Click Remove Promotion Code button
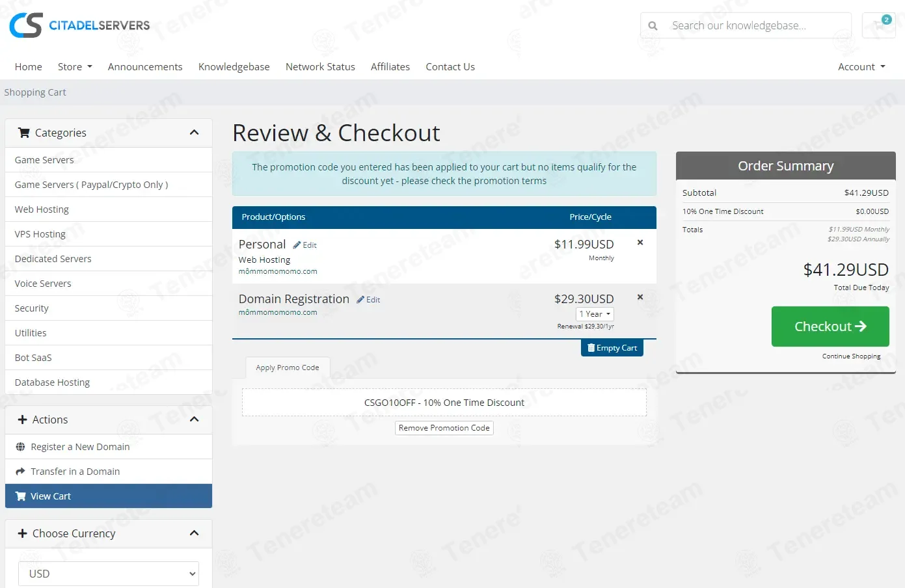Viewport: 905px width, 588px height. click(x=444, y=428)
